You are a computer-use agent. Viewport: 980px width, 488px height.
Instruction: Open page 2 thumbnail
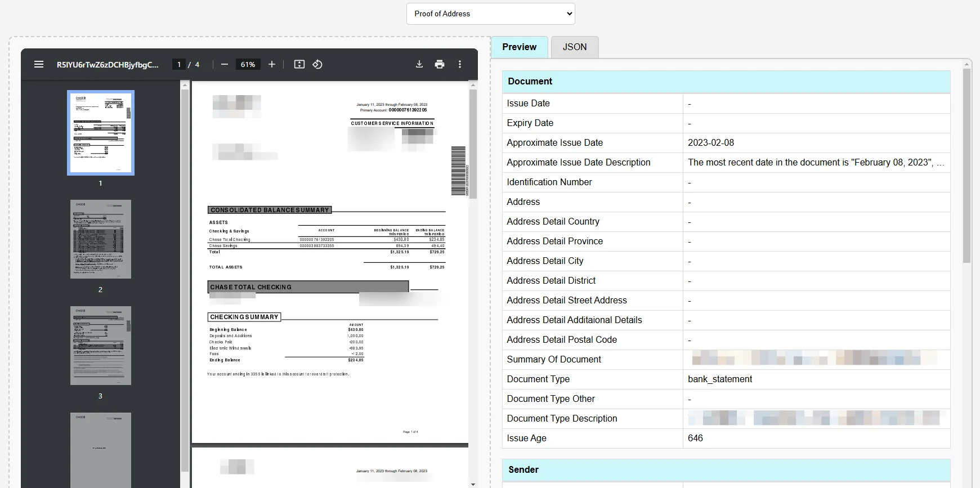pos(101,239)
